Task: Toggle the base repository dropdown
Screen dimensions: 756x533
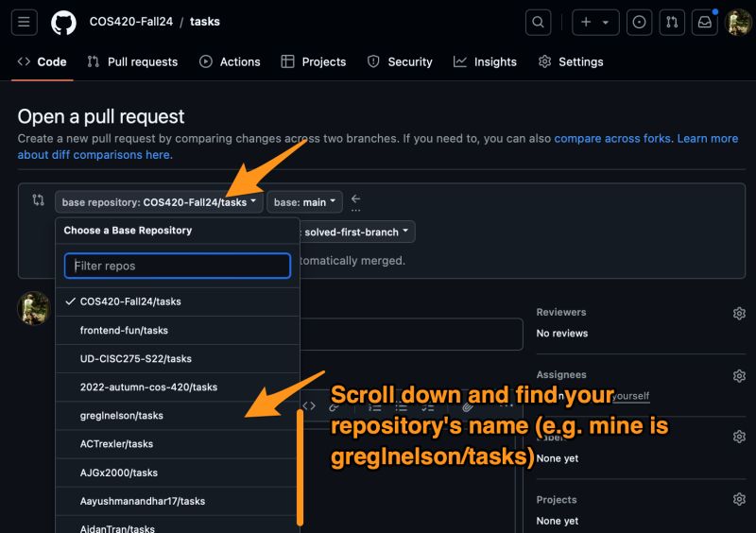Action: (159, 202)
